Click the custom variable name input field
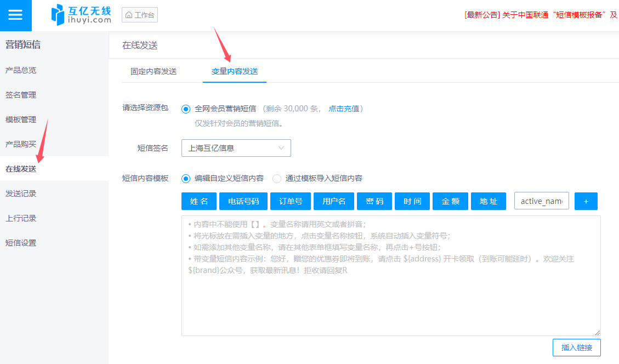The image size is (619, 364). pos(541,201)
